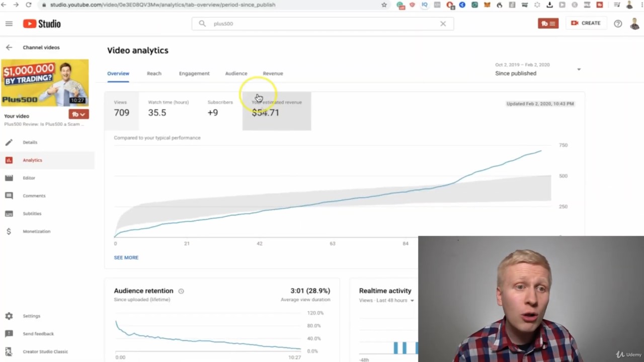Select the Watch time 35.5 card
Viewport: 644px width, 362px height.
click(x=169, y=111)
